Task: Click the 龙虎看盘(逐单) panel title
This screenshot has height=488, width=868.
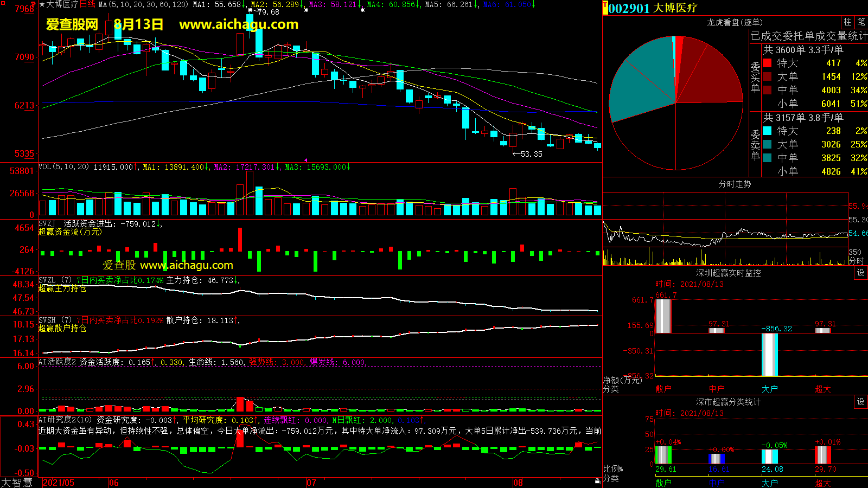Action: point(735,22)
